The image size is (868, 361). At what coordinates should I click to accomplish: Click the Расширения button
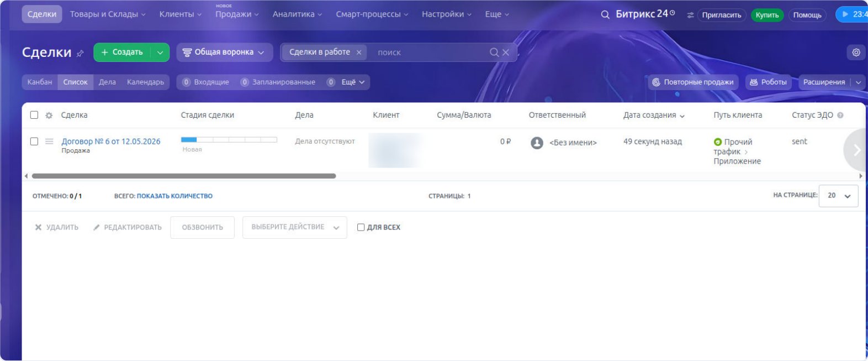point(824,82)
